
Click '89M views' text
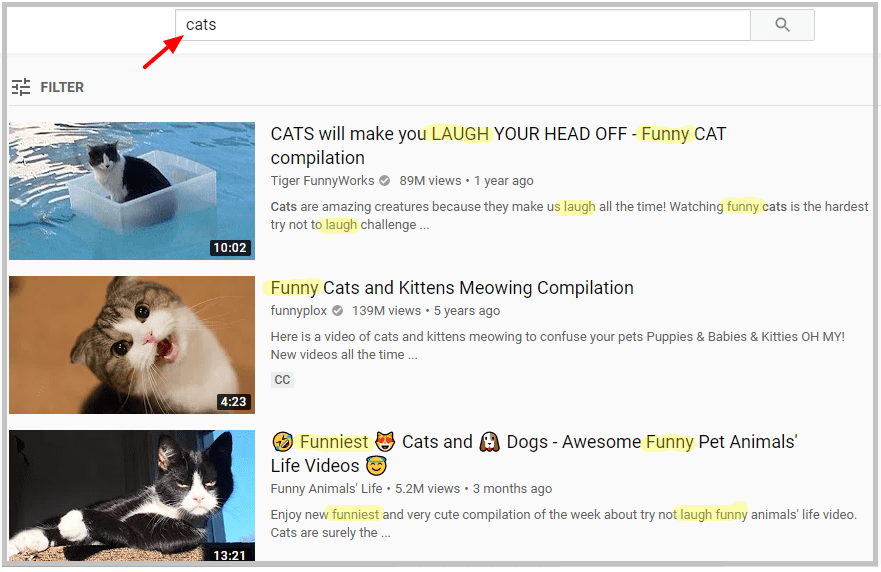pyautogui.click(x=430, y=180)
